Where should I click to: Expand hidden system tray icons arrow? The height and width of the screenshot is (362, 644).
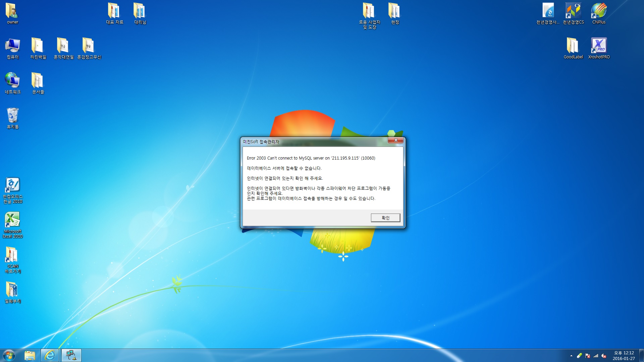point(571,356)
